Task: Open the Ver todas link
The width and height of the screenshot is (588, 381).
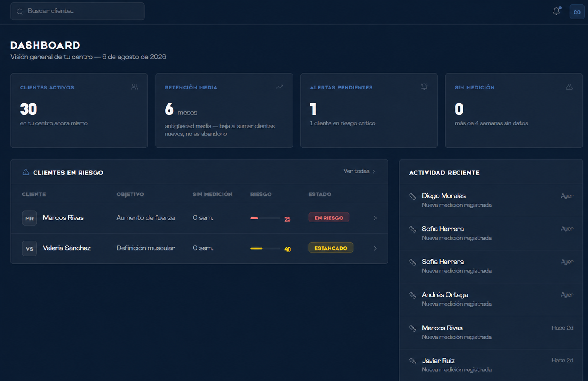Action: coord(360,171)
